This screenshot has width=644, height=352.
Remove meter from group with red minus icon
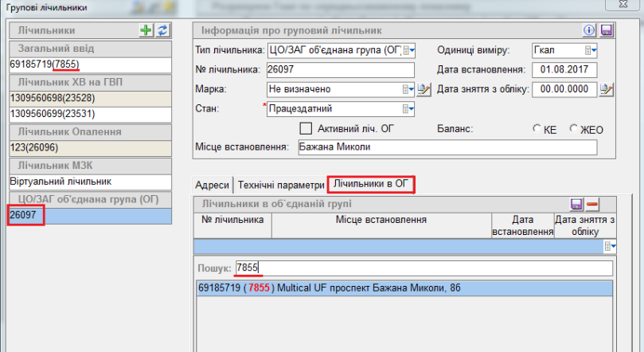(592, 205)
